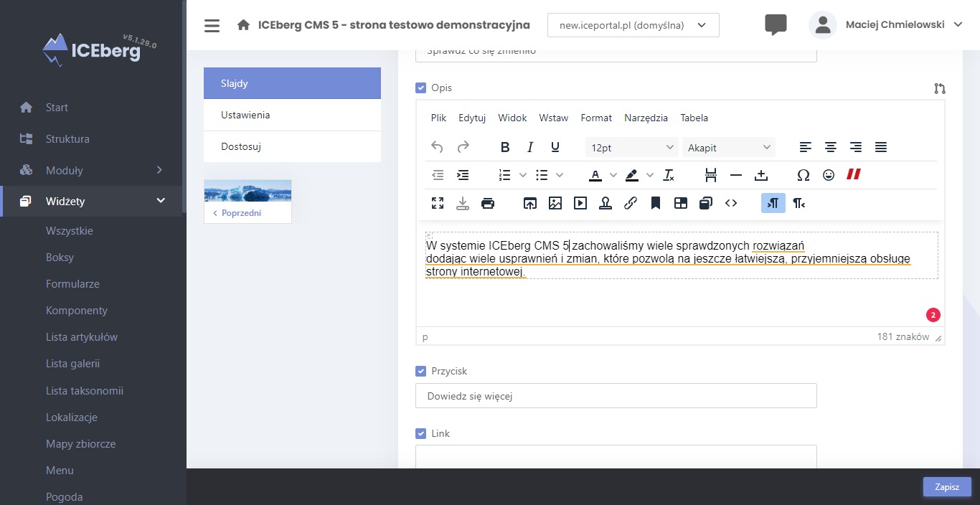The image size is (980, 505).
Task: Switch to the Ustawienia tab
Action: pos(292,115)
